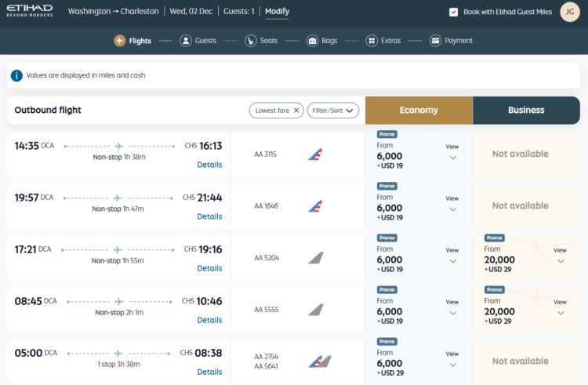Click the plane icon on the 05:00 route line
The width and height of the screenshot is (588, 385).
(x=118, y=353)
